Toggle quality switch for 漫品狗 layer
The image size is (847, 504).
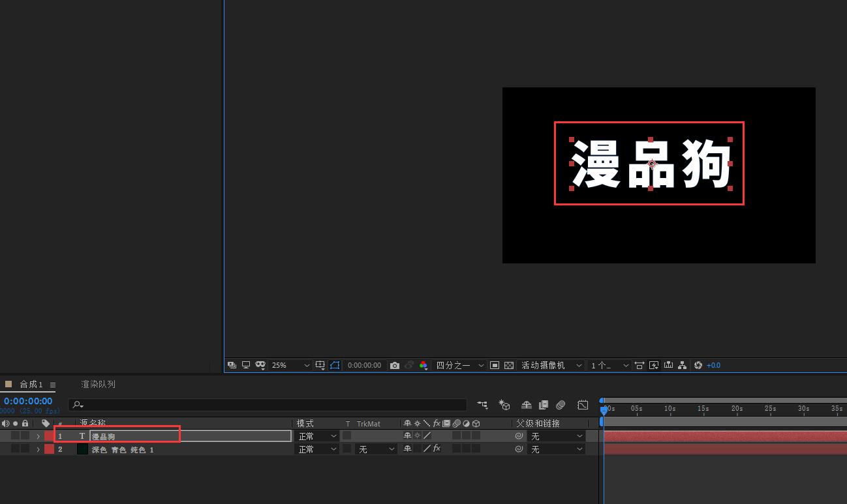click(x=427, y=436)
